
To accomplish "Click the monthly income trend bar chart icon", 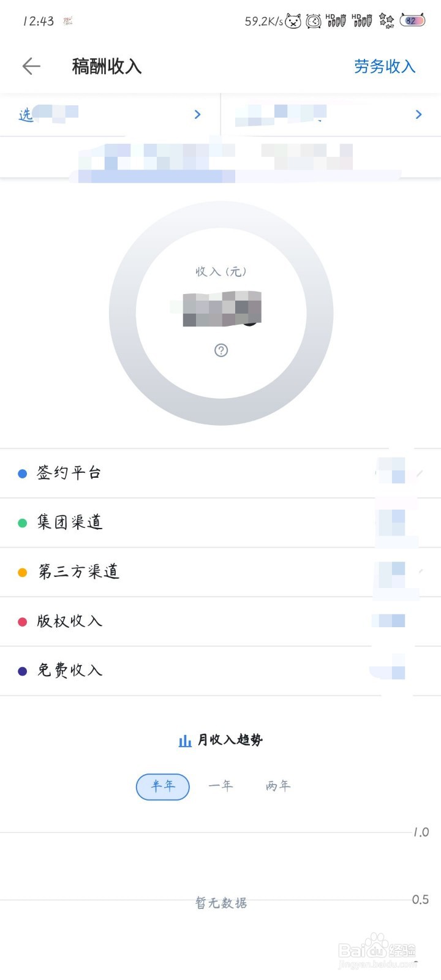I will (185, 741).
